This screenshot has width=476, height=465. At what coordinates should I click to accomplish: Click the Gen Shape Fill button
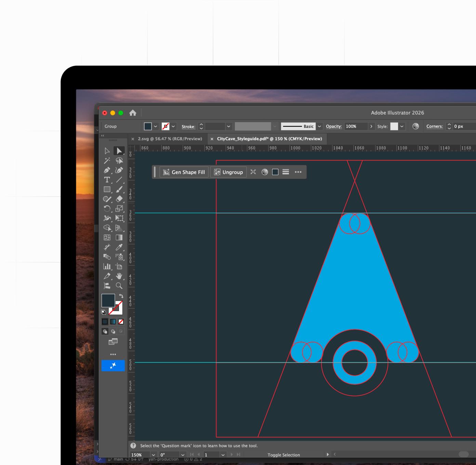click(x=184, y=172)
